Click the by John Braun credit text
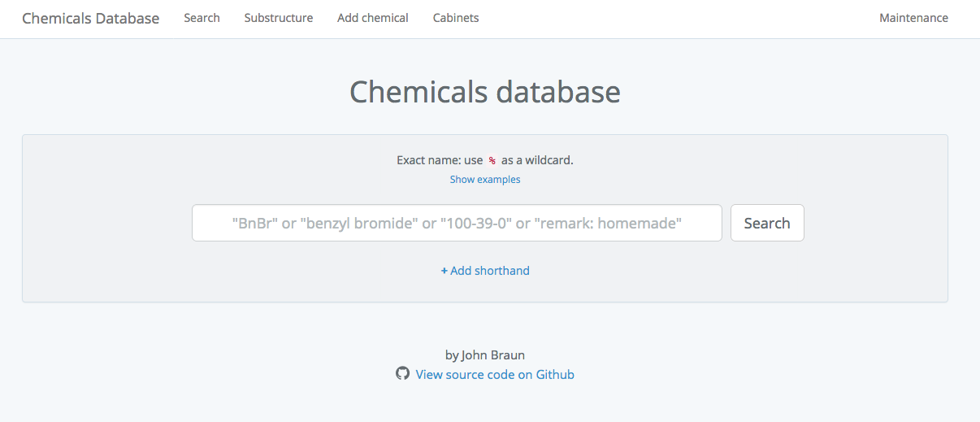The height and width of the screenshot is (422, 980). click(x=485, y=355)
